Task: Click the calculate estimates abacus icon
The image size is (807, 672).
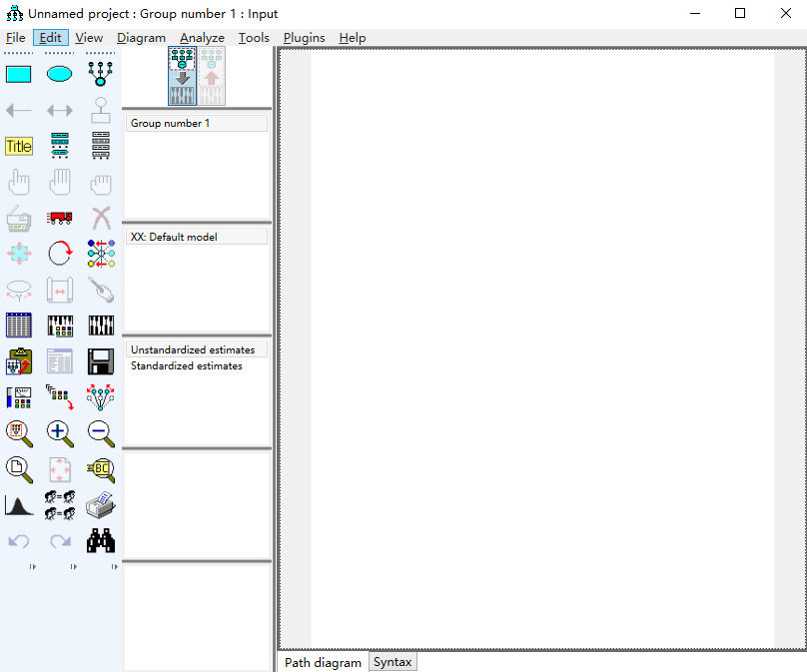Action: click(101, 326)
